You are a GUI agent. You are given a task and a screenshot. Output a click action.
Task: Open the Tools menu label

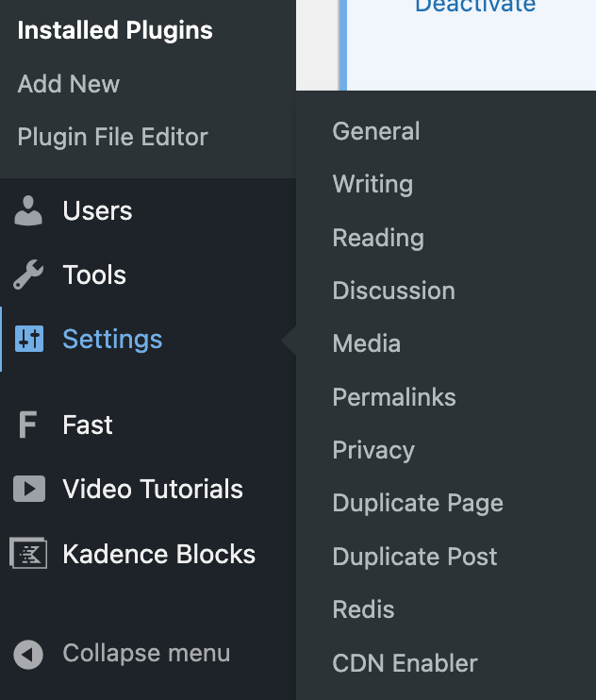coord(94,275)
